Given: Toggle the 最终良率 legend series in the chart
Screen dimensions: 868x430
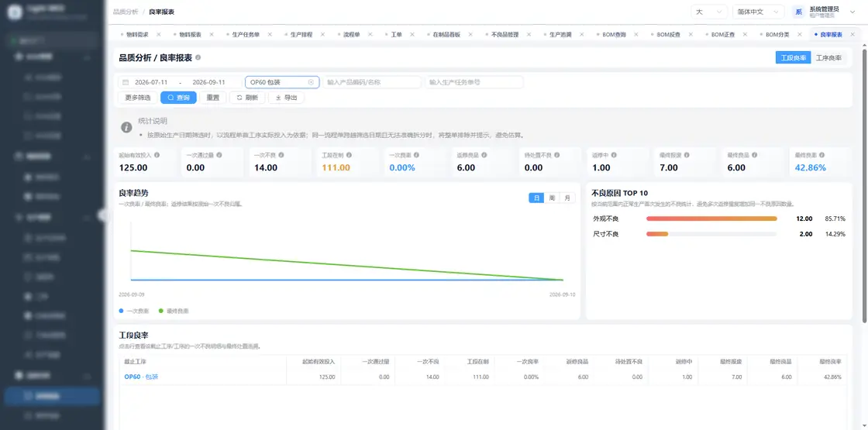Looking at the screenshot, I should 174,311.
